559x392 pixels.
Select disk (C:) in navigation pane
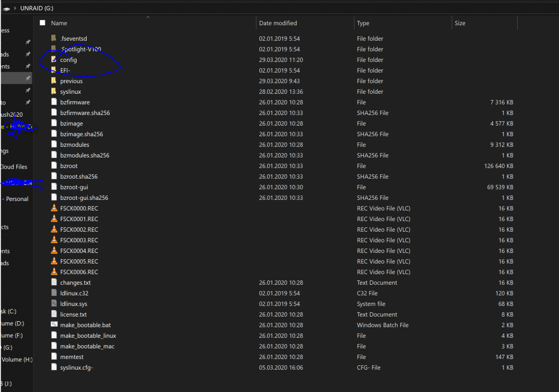point(8,311)
